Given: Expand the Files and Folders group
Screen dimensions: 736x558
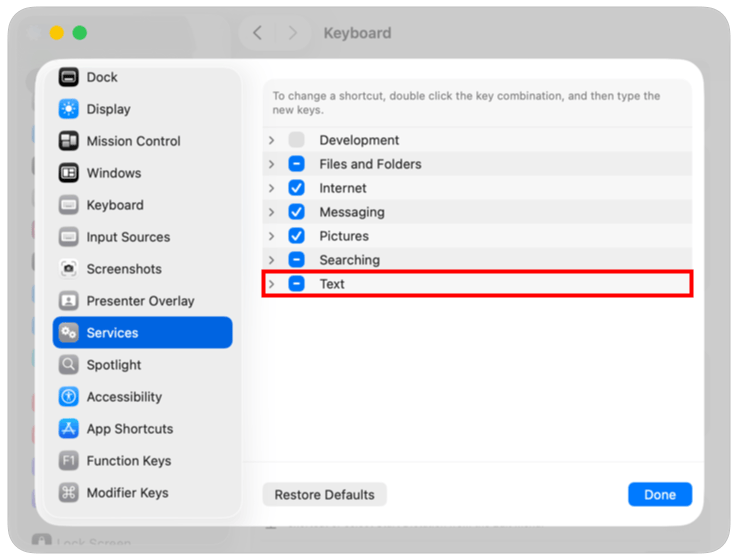Looking at the screenshot, I should tap(271, 164).
